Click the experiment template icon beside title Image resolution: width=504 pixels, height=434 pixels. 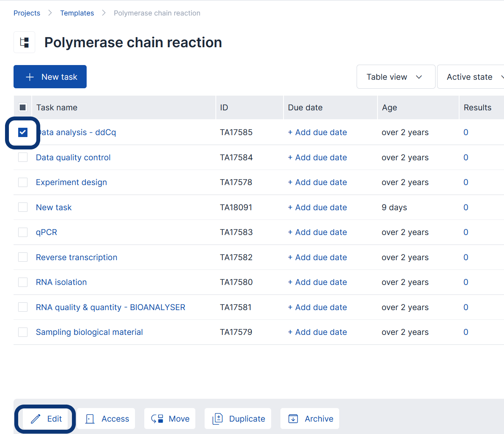pyautogui.click(x=24, y=42)
